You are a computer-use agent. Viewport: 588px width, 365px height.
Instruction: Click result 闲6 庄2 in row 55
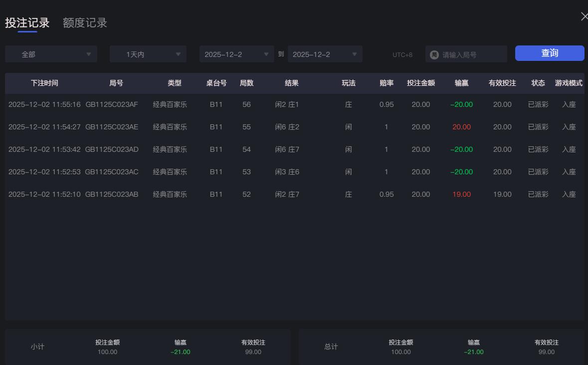point(287,127)
